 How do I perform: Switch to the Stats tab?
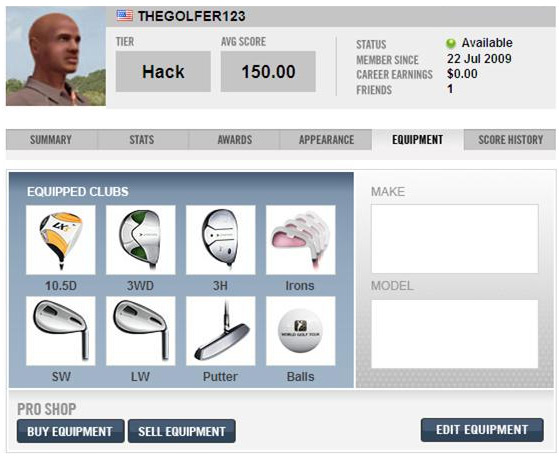tap(142, 140)
